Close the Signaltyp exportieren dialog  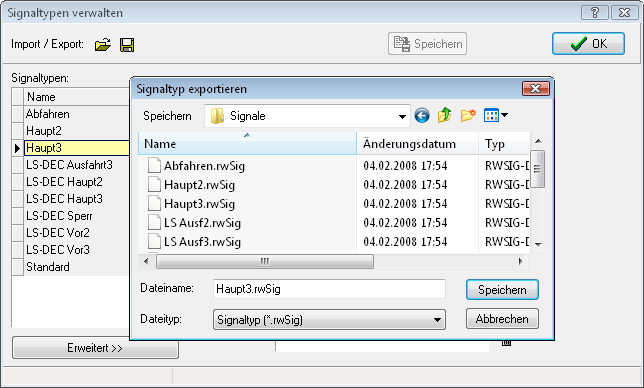click(x=536, y=88)
